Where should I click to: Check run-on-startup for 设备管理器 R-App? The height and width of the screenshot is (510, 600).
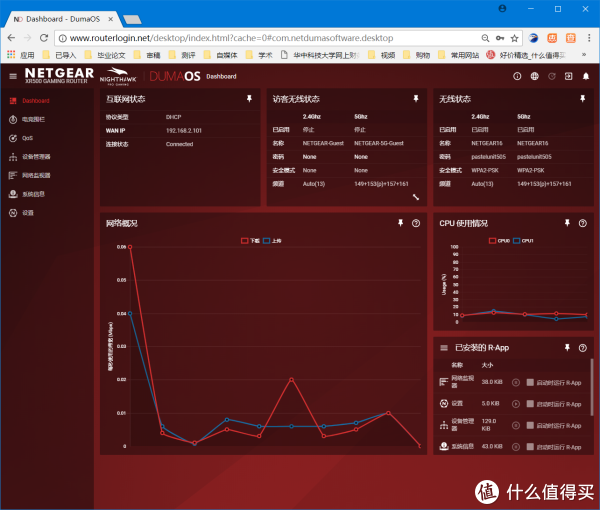pos(530,425)
